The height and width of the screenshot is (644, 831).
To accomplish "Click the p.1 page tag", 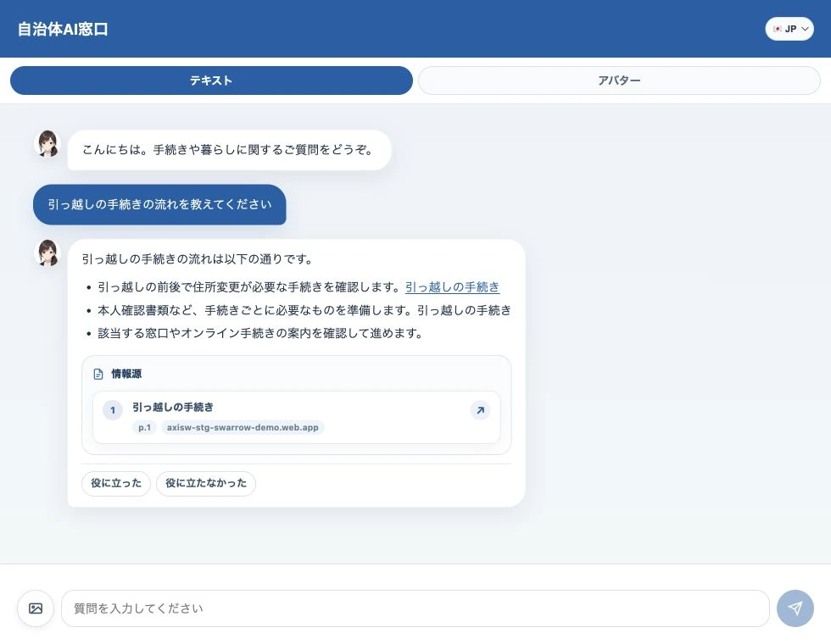I will (144, 427).
